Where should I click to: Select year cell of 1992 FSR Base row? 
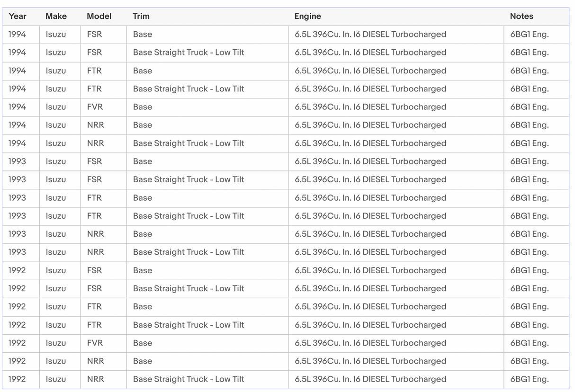[x=17, y=270]
